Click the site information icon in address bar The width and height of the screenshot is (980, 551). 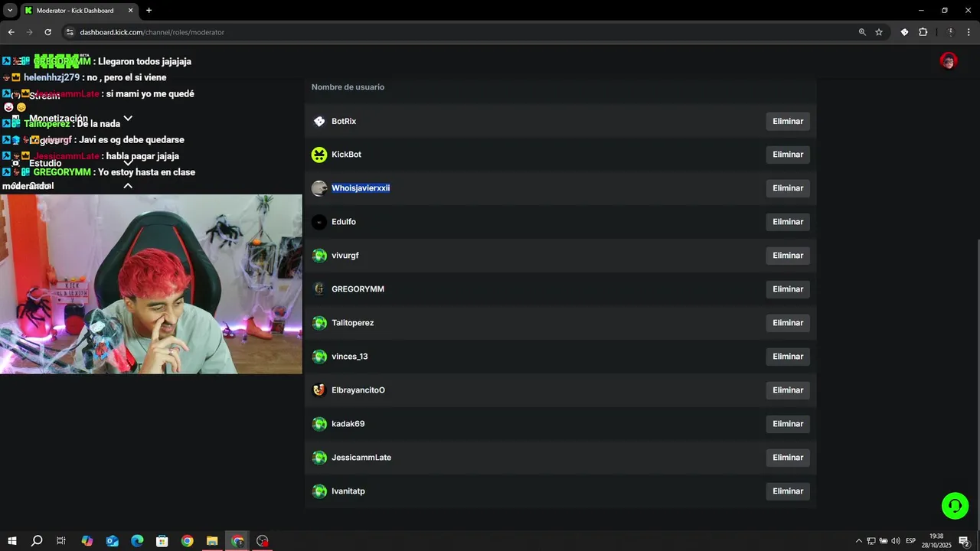70,32
